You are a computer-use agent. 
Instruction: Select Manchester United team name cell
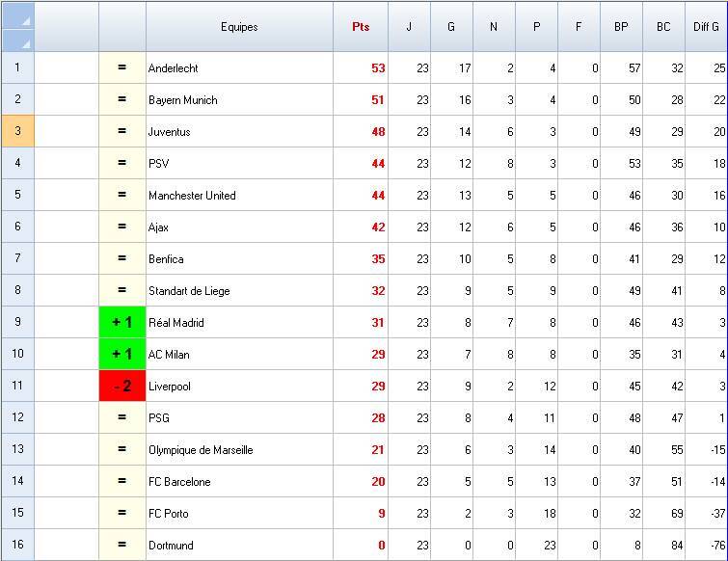pyautogui.click(x=239, y=196)
